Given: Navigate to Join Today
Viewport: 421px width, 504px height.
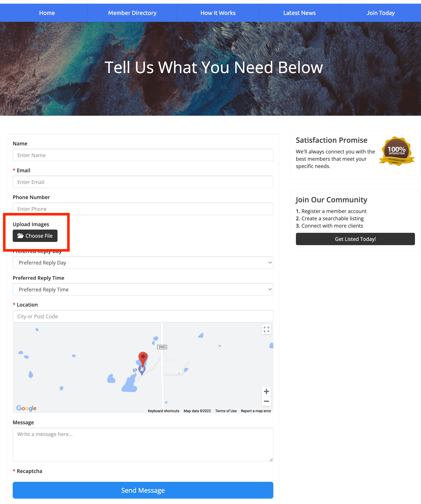Looking at the screenshot, I should point(380,13).
